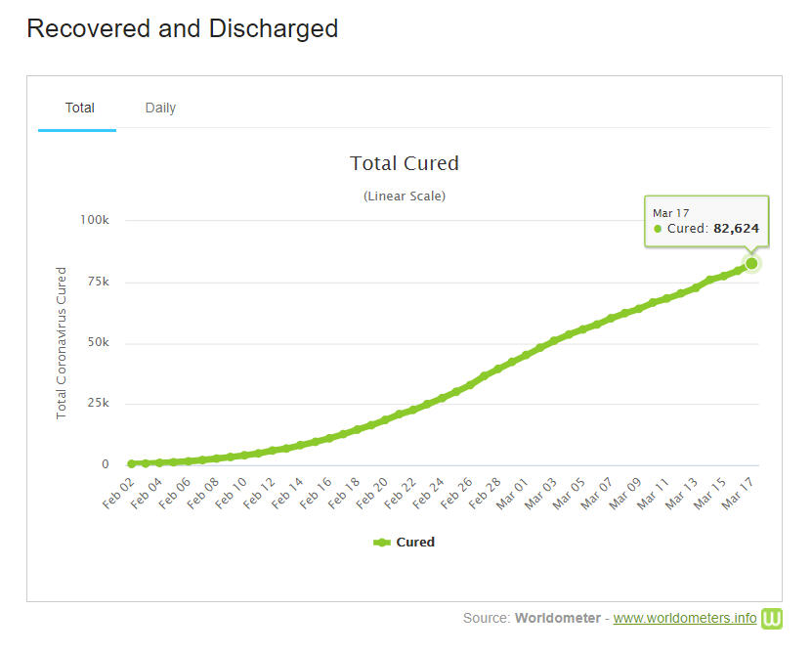812x654 pixels.
Task: Click the green Cured legend marker
Action: point(382,542)
